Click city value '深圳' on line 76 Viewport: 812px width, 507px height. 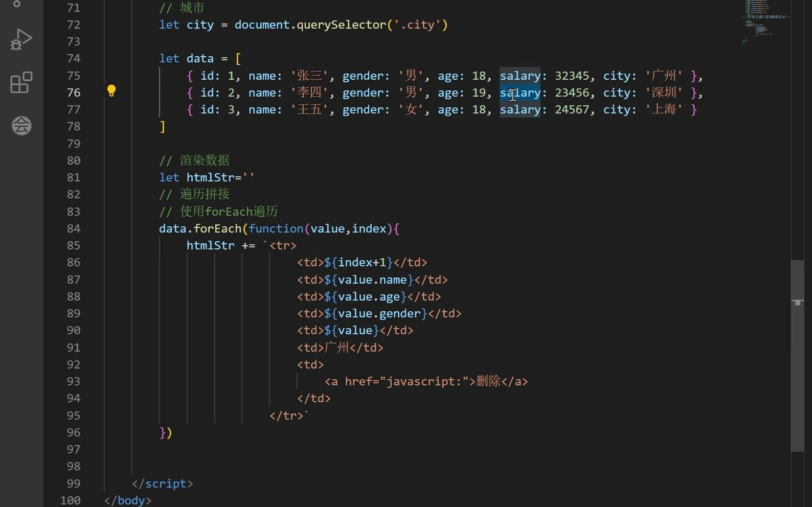pos(664,93)
